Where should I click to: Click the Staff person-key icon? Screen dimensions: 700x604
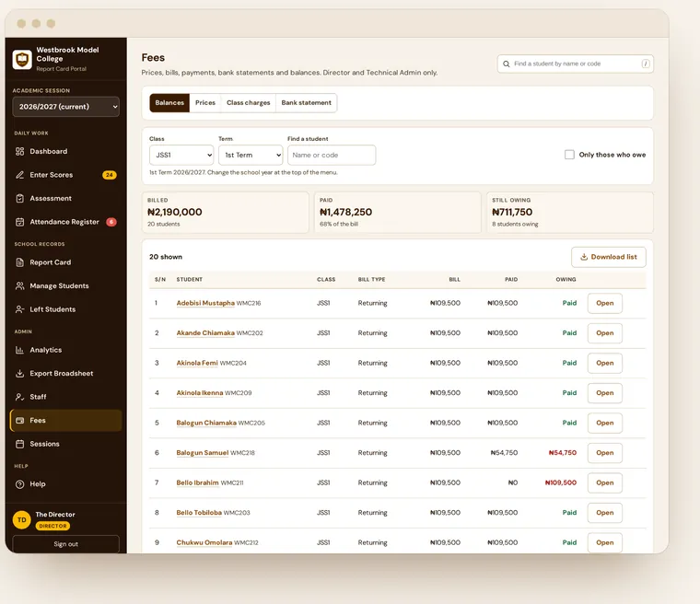[19, 397]
